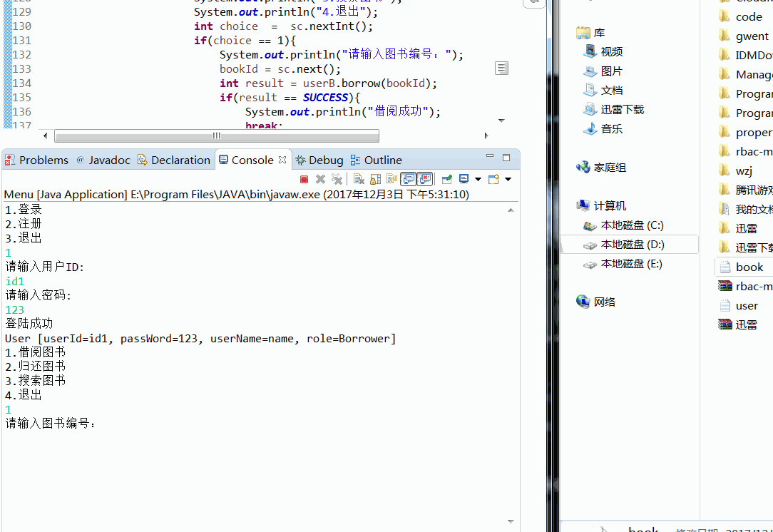The width and height of the screenshot is (773, 532).
Task: Open 本地磁盘 (C:) in Explorer
Action: [624, 226]
